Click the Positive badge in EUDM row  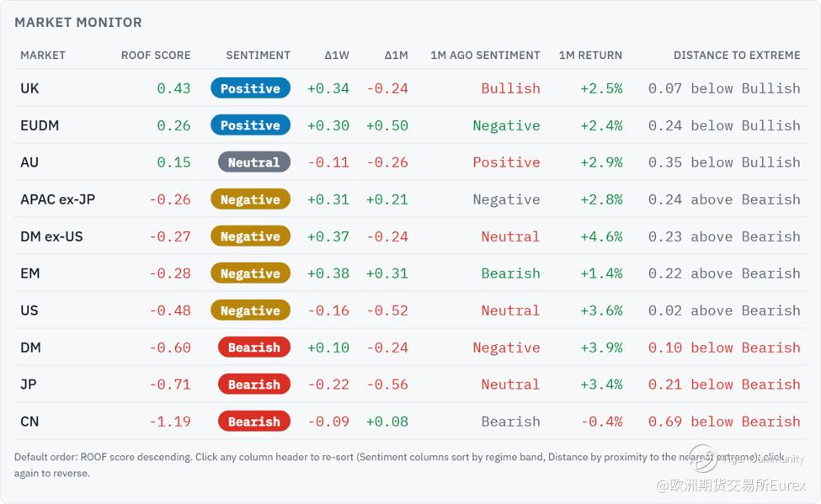coord(250,125)
